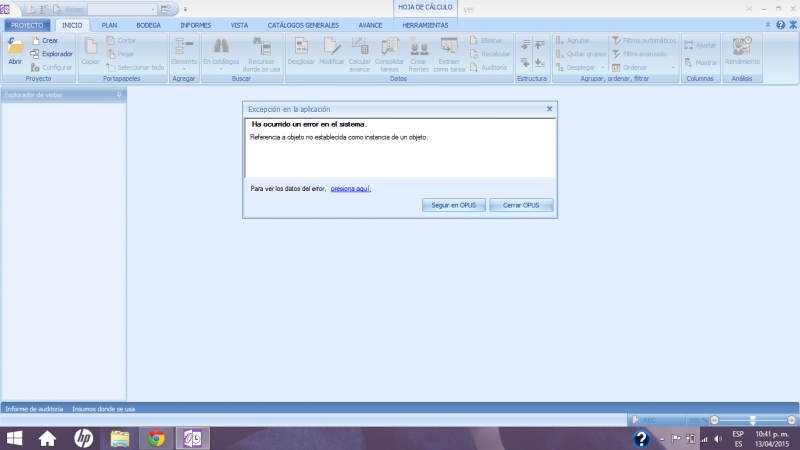The image size is (800, 450).
Task: Pin the Explorador de vistas panel
Action: pyautogui.click(x=119, y=95)
